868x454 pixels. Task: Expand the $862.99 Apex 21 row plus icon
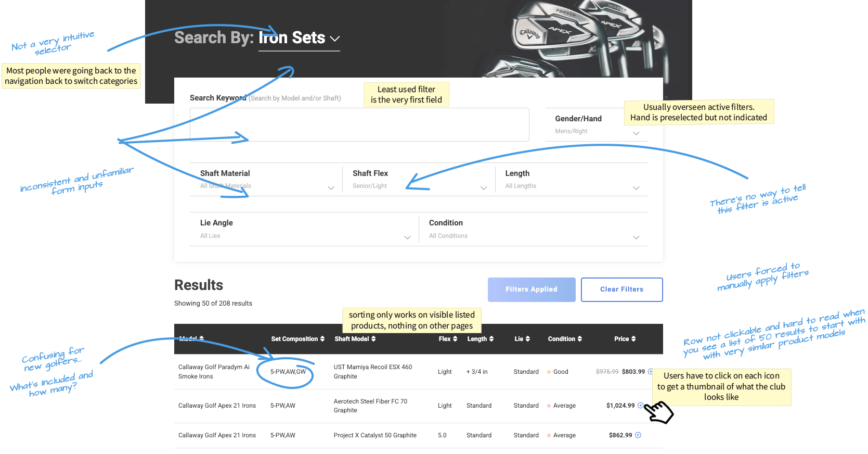pyautogui.click(x=638, y=435)
